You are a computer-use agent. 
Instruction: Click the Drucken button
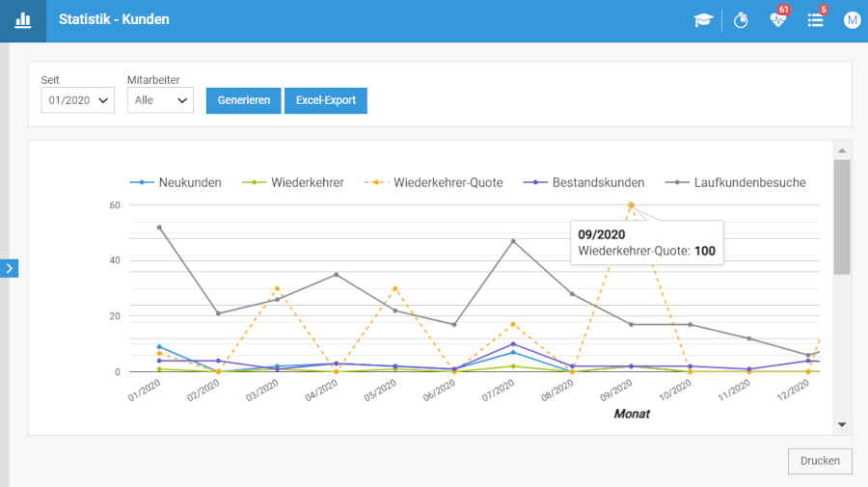tap(820, 461)
